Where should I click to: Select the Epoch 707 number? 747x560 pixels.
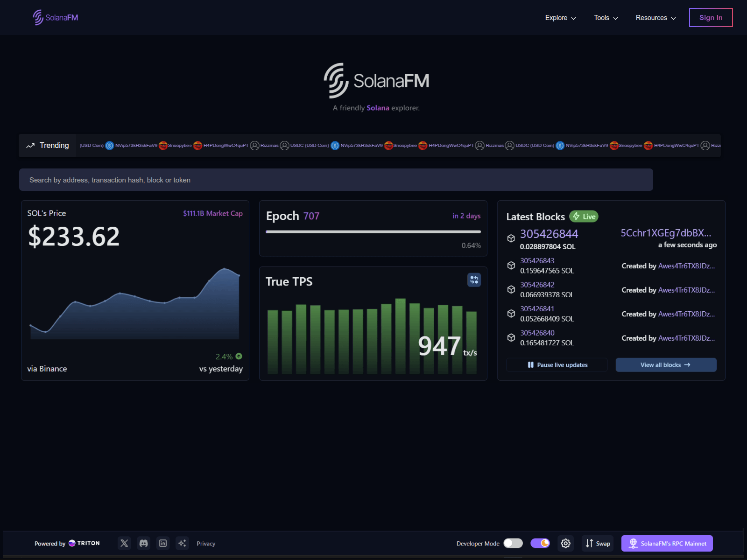311,216
